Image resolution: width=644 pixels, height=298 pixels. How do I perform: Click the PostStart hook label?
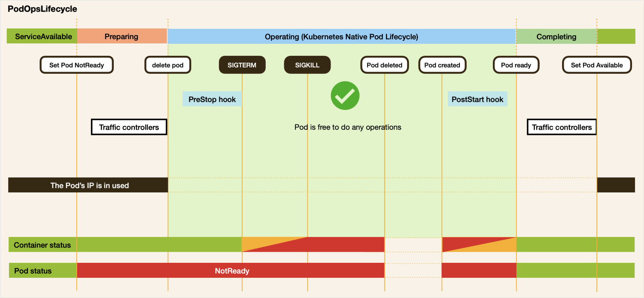click(x=477, y=99)
